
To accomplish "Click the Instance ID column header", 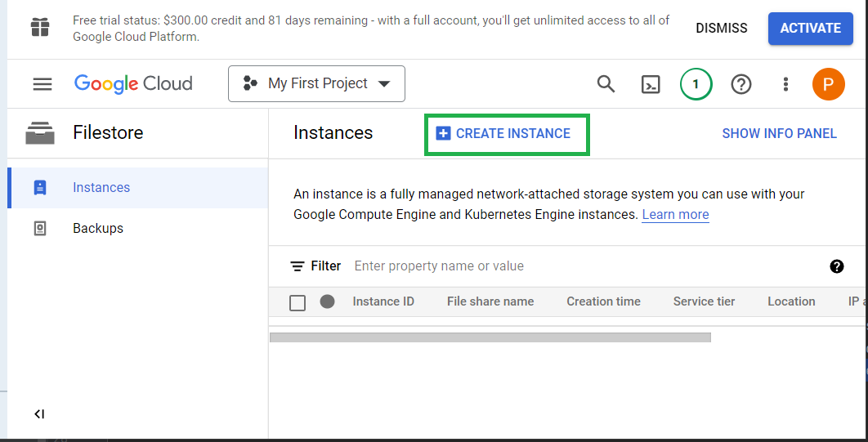I will 383,301.
